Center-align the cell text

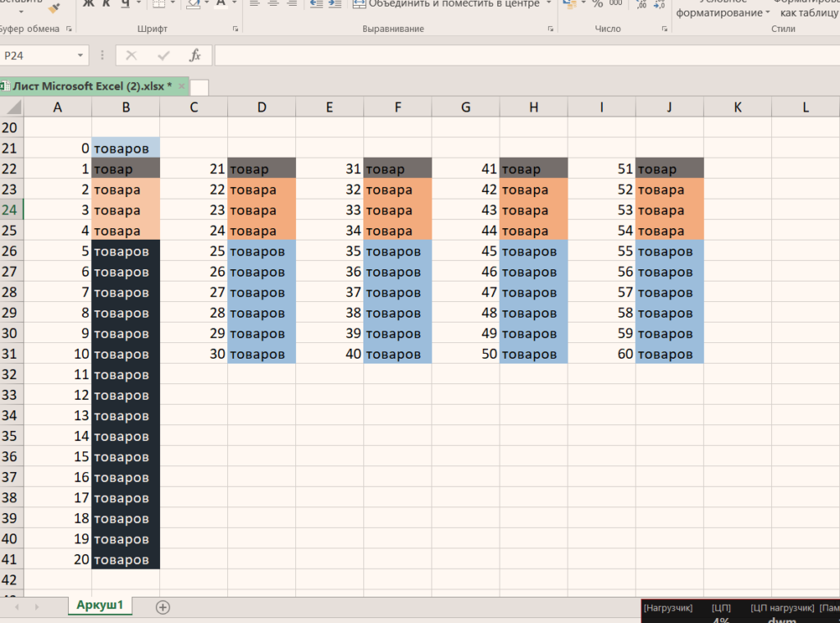273,4
